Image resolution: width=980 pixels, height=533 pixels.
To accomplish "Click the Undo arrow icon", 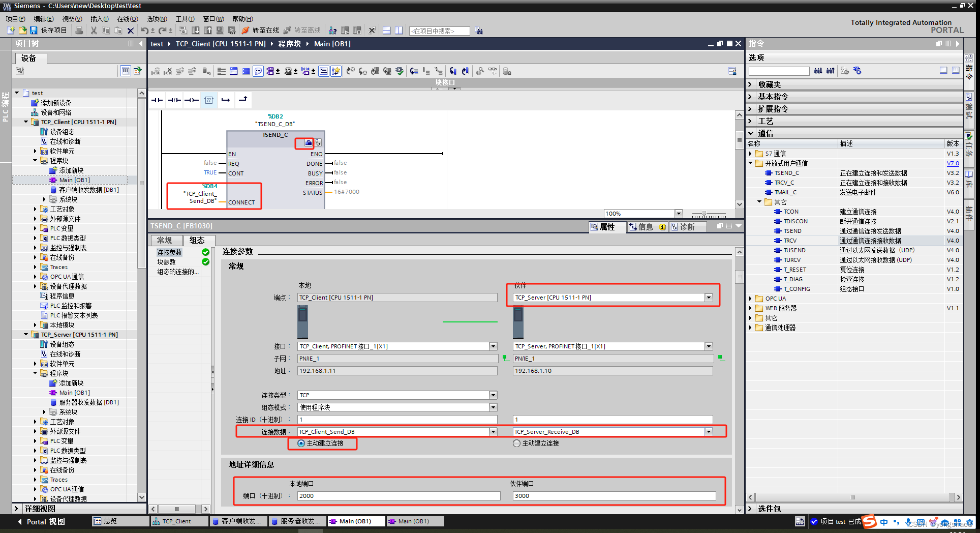I will (x=144, y=31).
